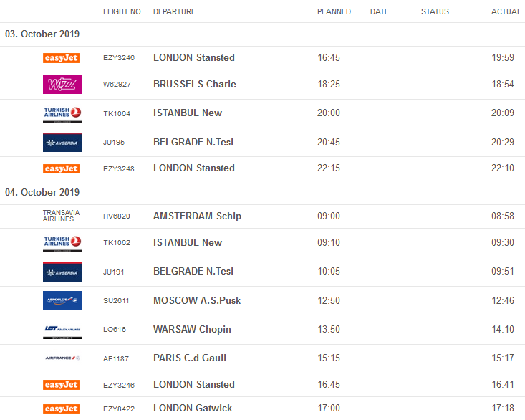Screen dimensions: 525x420
Task: Click flight number HV6820
Action: click(x=117, y=216)
